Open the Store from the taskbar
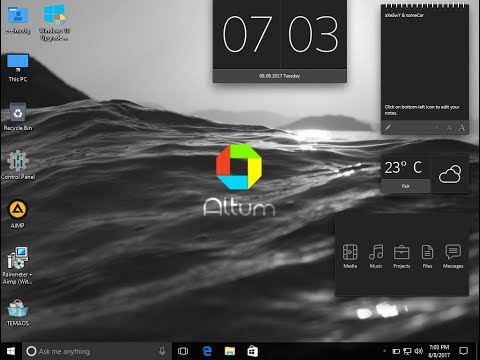 point(252,351)
